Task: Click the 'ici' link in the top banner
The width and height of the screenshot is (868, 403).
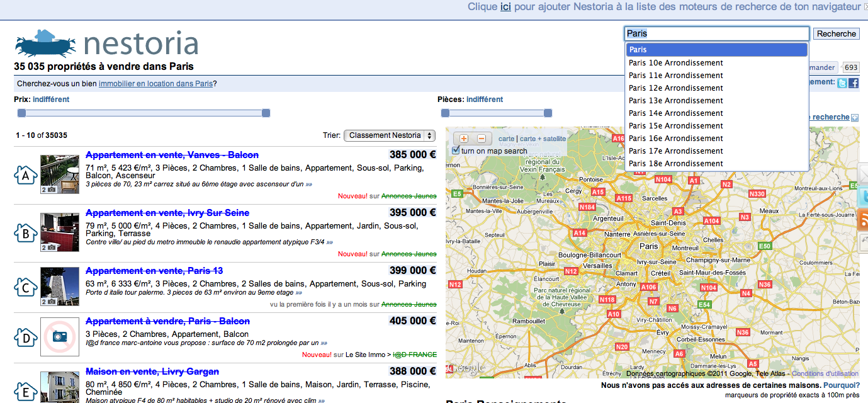Action: 505,7
